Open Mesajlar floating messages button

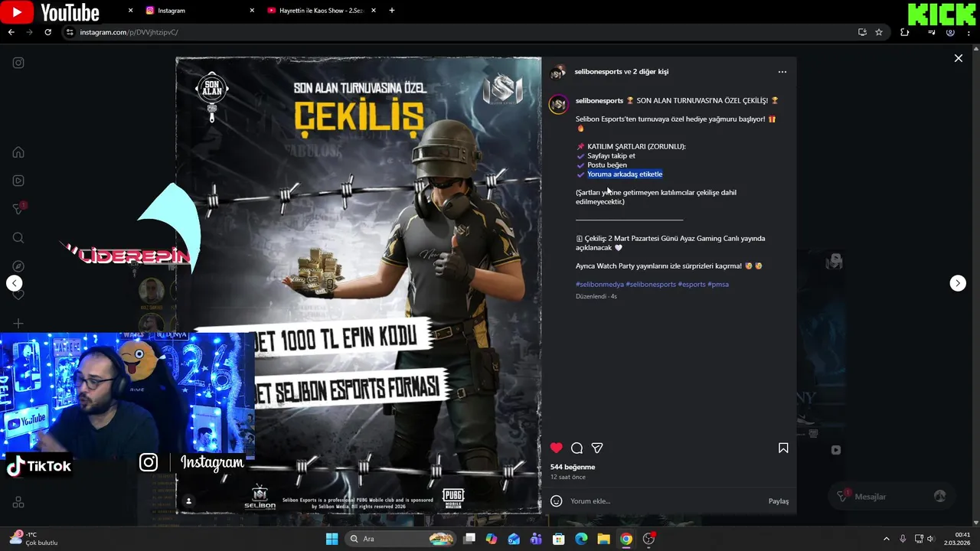tap(890, 497)
